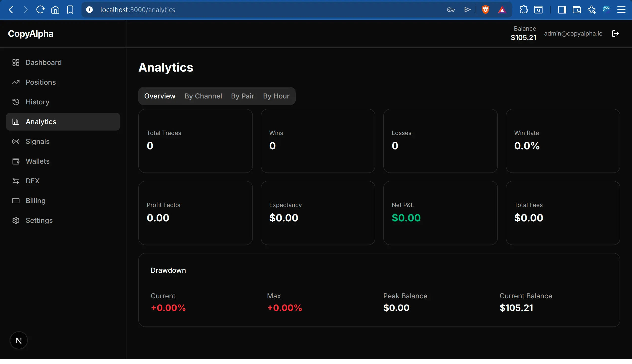
Task: Open Positions using the trend-line icon
Action: tap(16, 82)
